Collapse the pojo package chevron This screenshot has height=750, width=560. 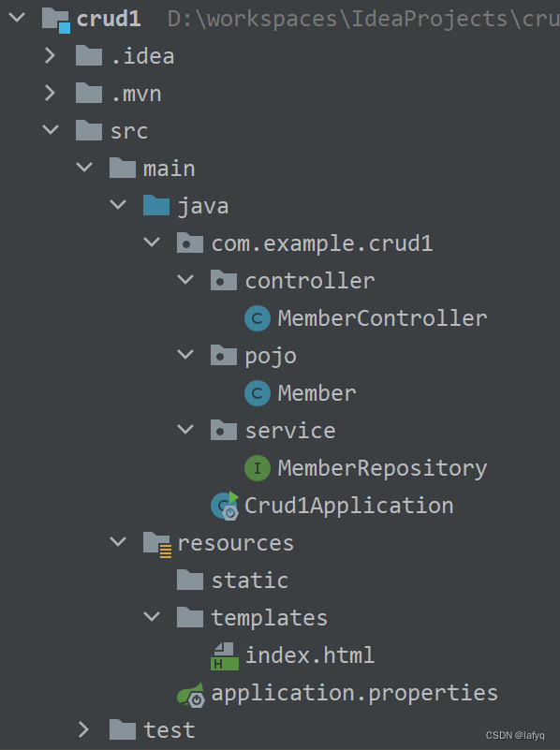(185, 355)
